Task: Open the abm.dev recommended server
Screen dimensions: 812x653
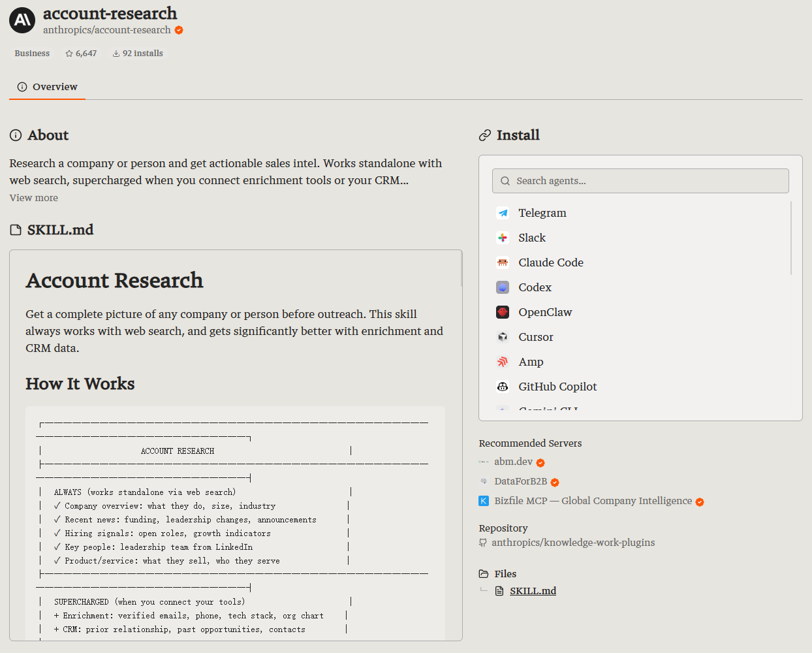Action: [x=513, y=462]
